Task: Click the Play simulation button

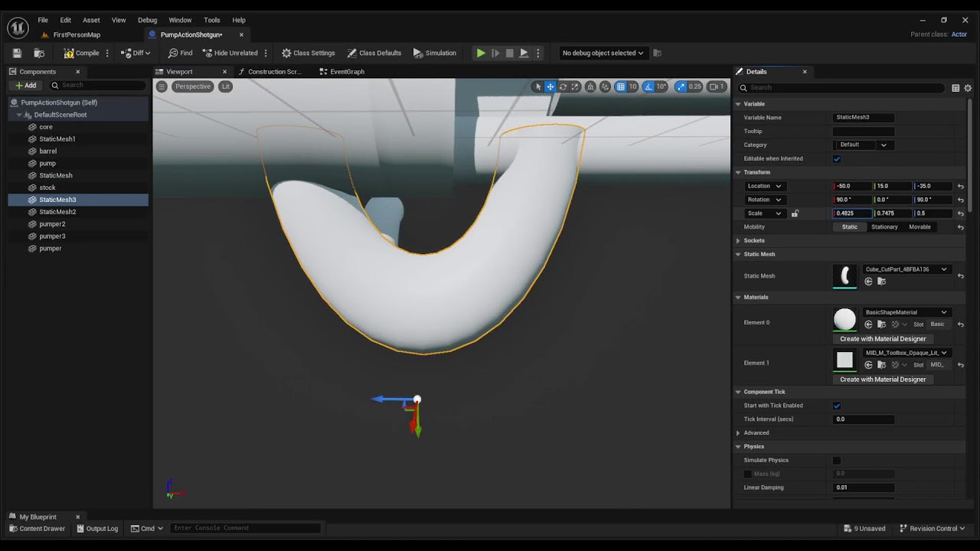Action: pos(481,53)
